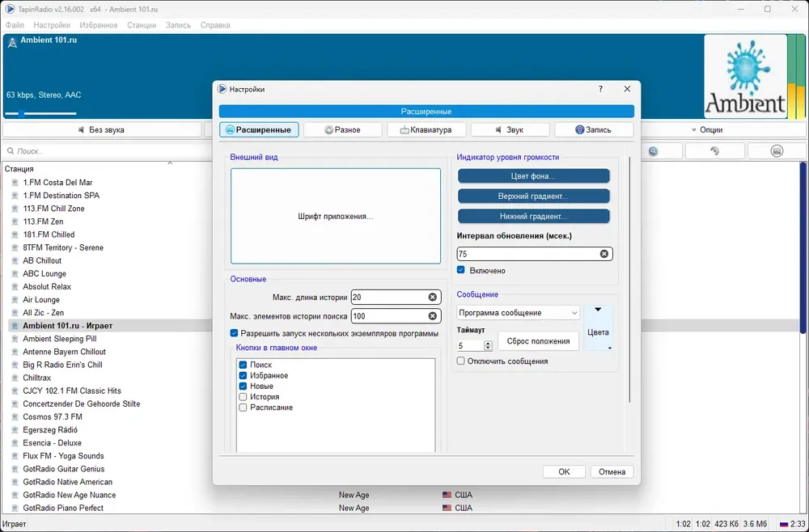
Task: Clear the update interval field value 75
Action: (604, 254)
